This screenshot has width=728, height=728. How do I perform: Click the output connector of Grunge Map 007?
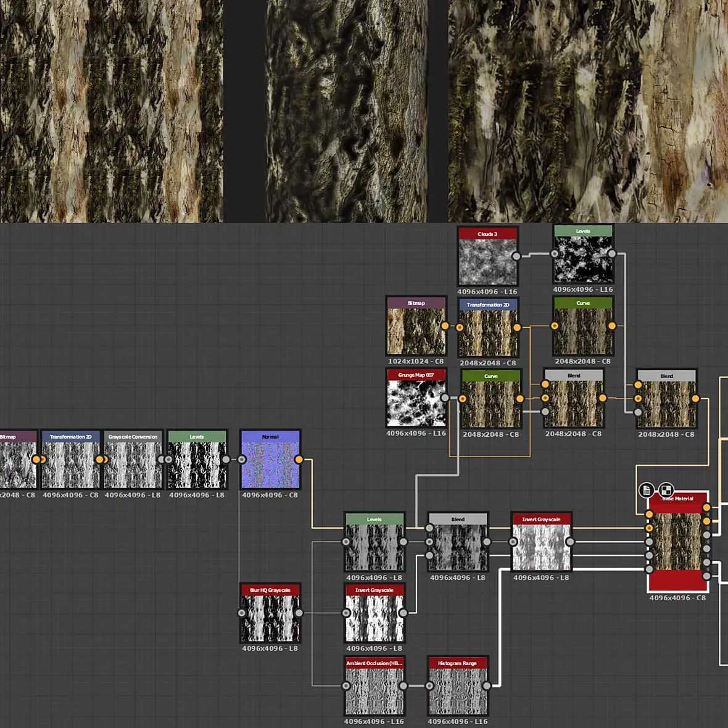point(445,397)
